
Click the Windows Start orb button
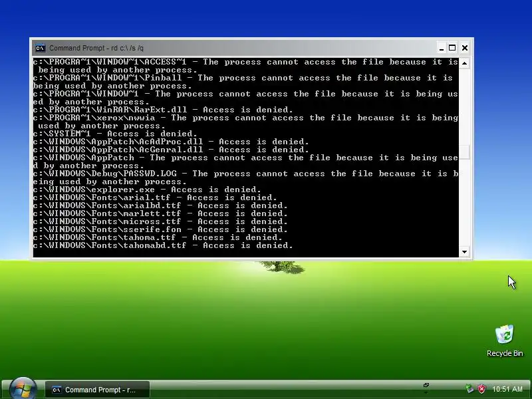23,389
